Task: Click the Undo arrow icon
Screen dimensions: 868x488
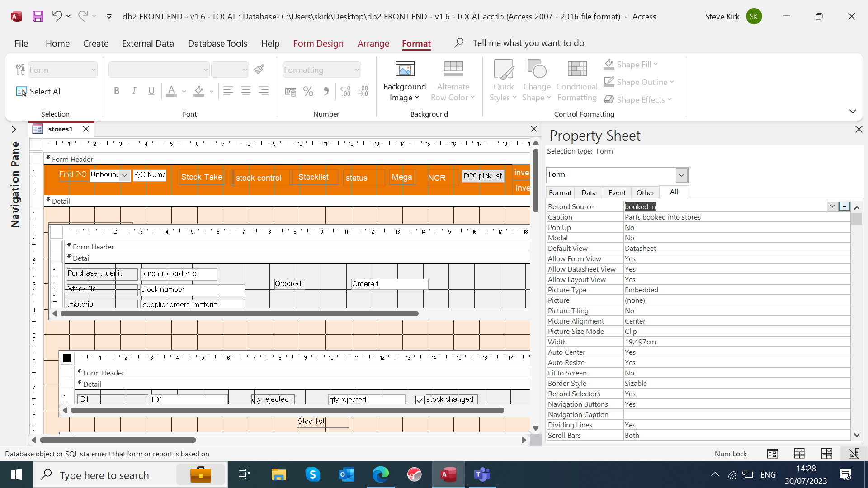Action: (57, 16)
